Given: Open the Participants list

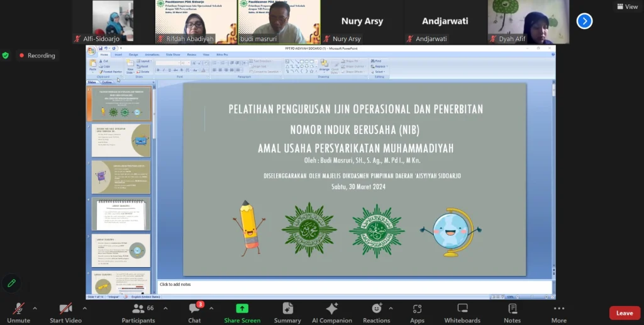Looking at the screenshot, I should tap(138, 314).
